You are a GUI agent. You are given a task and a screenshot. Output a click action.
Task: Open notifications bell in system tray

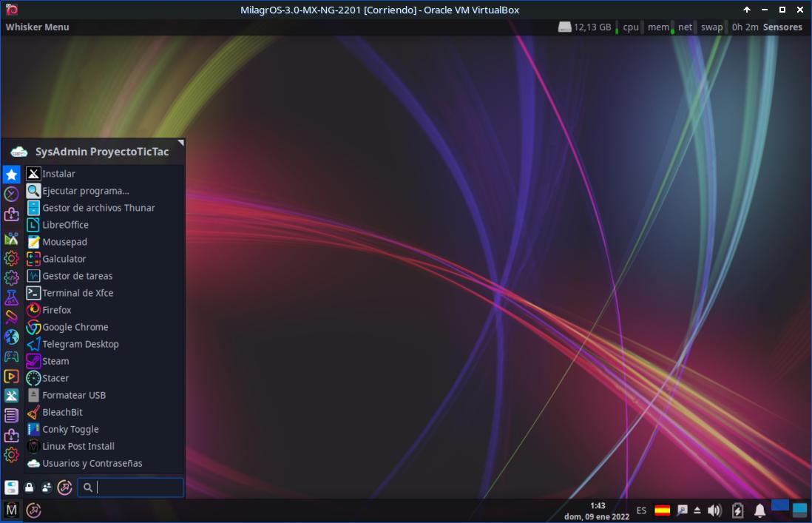click(759, 510)
